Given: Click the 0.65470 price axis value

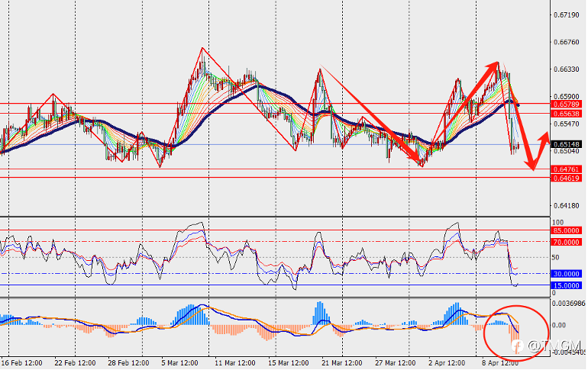Looking at the screenshot, I should [x=567, y=124].
